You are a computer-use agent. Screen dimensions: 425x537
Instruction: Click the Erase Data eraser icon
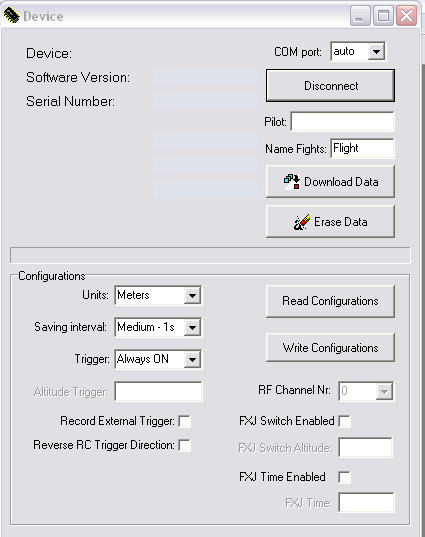click(302, 222)
